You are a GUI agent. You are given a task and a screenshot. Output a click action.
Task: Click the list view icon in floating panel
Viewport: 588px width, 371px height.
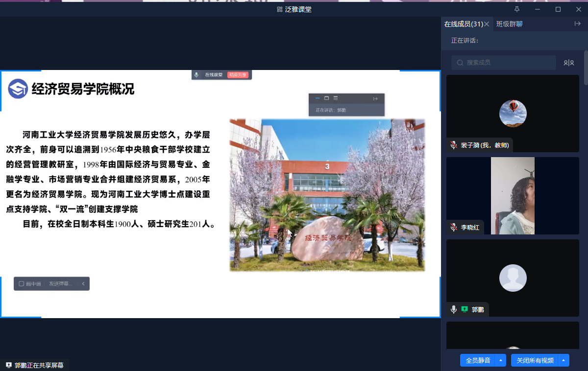pos(336,98)
